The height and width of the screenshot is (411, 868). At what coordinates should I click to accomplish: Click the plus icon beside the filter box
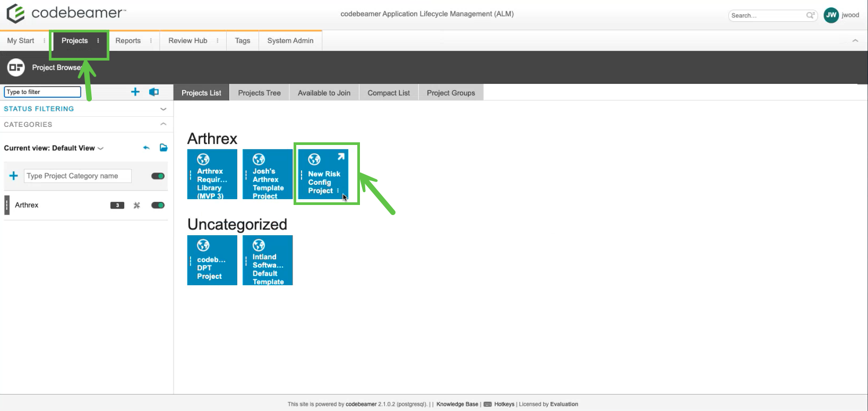135,92
